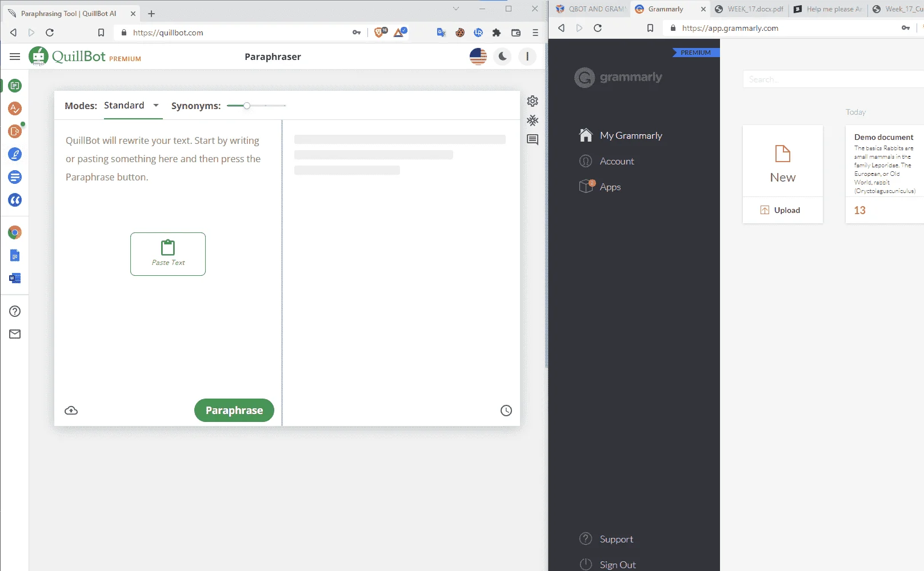Expand the tab search chevron
The image size is (924, 571).
[x=455, y=9]
